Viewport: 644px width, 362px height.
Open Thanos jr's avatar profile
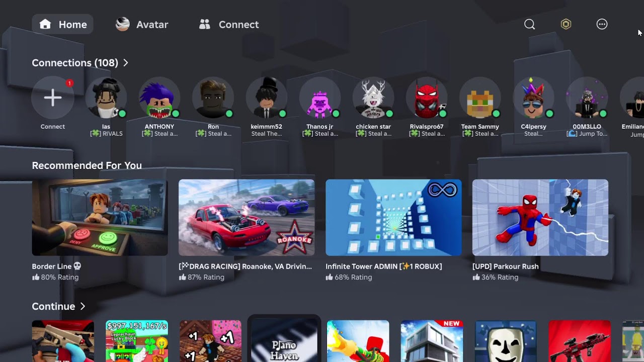320,98
